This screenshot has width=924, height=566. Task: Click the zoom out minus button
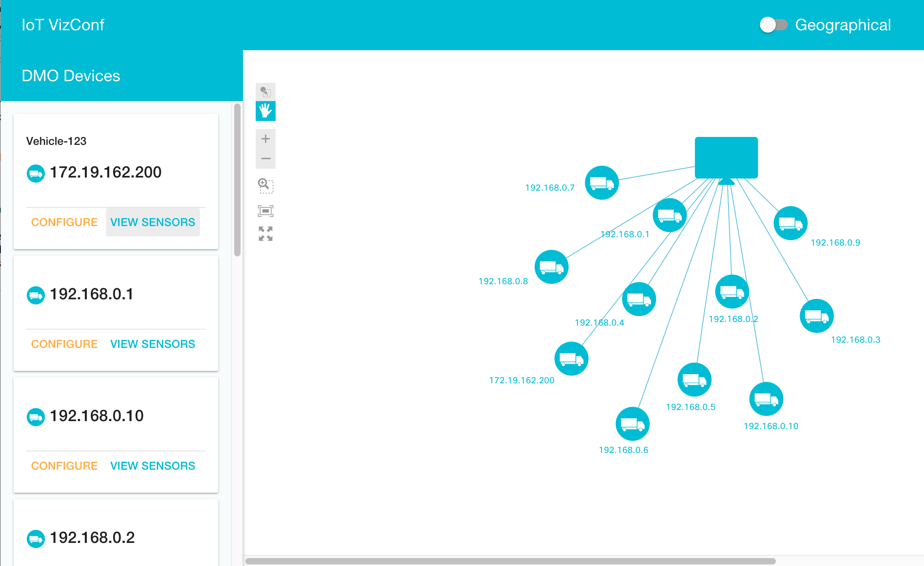pos(265,158)
